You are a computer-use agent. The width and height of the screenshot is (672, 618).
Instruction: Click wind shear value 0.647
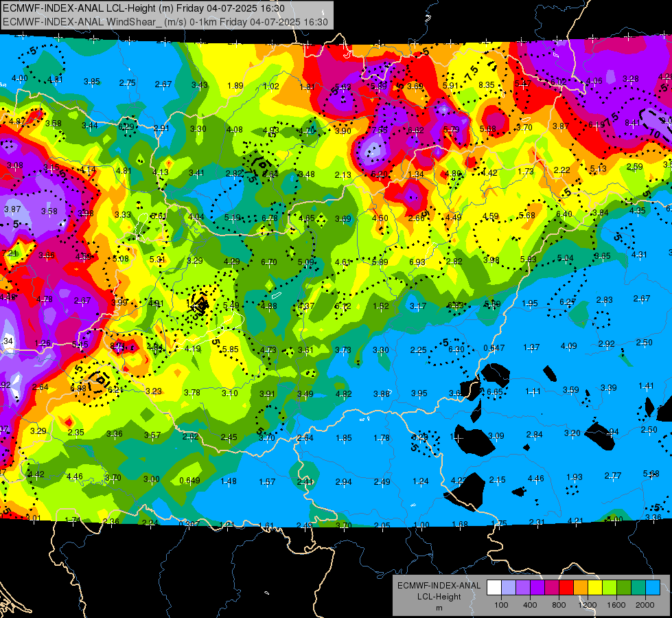[494, 348]
